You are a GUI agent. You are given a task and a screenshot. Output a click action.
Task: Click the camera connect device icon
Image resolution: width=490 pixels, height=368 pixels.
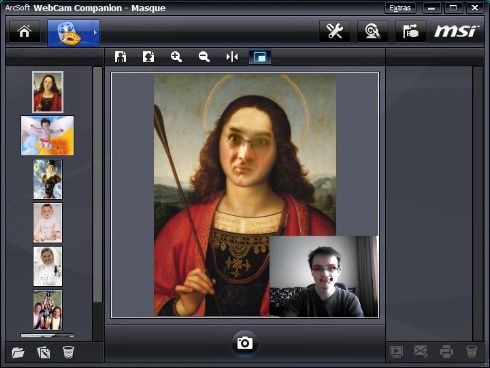click(x=410, y=31)
